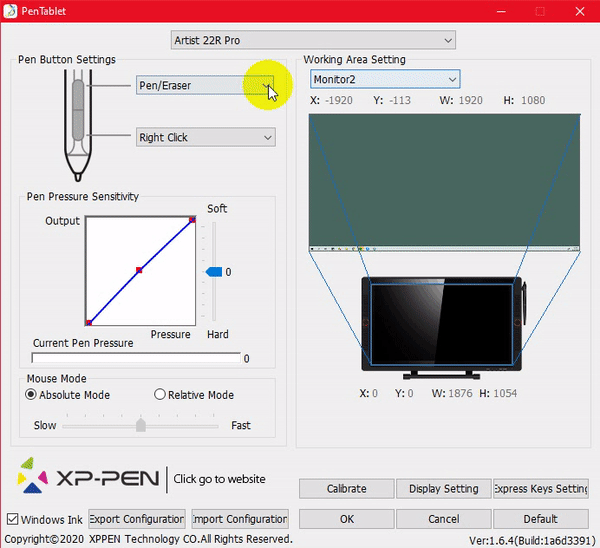
Task: Select Absolute Mode radio button
Action: coord(31,394)
